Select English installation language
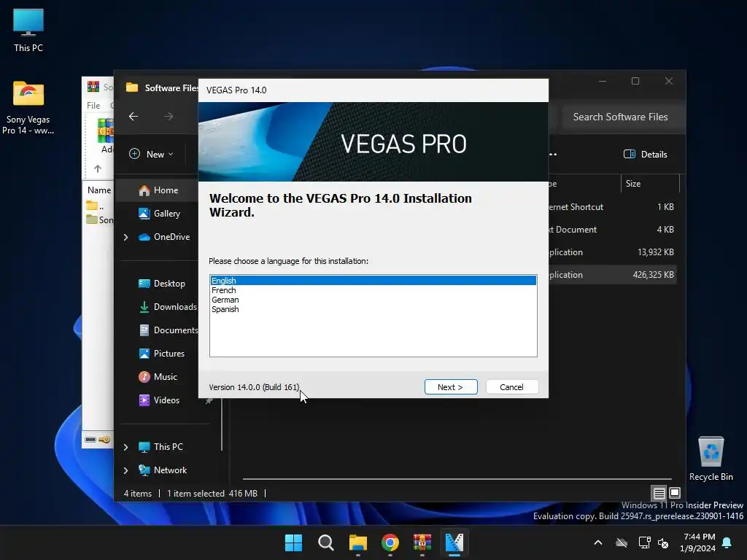This screenshot has height=560, width=747. click(x=373, y=281)
